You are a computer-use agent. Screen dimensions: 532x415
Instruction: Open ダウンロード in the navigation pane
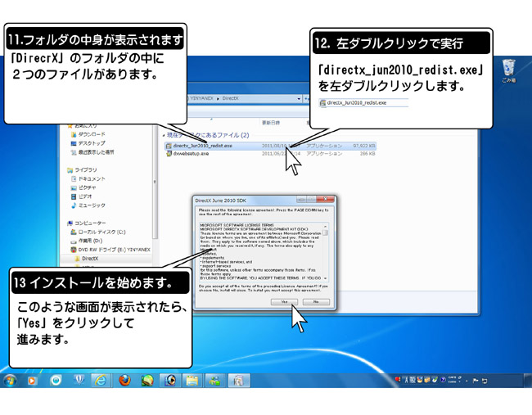tap(92, 134)
